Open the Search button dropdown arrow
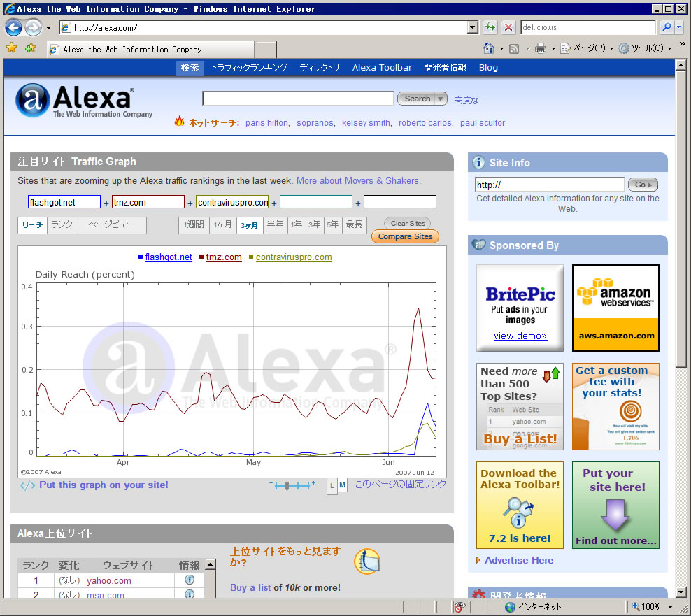691x616 pixels. pos(441,99)
